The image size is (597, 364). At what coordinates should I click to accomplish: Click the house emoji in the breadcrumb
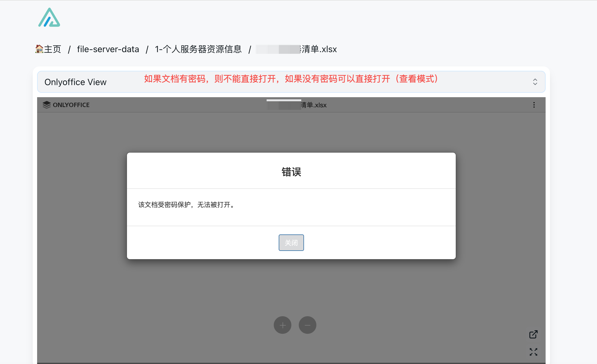[39, 49]
